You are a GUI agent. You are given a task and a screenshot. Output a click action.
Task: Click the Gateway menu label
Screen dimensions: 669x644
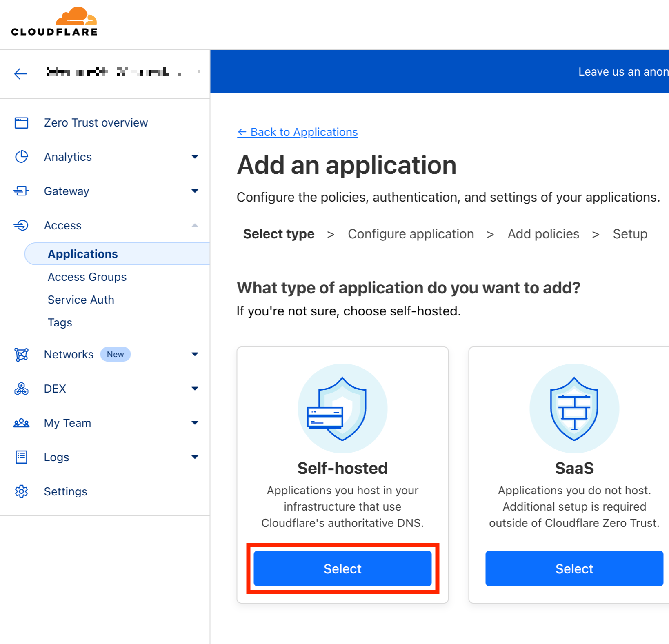[x=67, y=191]
